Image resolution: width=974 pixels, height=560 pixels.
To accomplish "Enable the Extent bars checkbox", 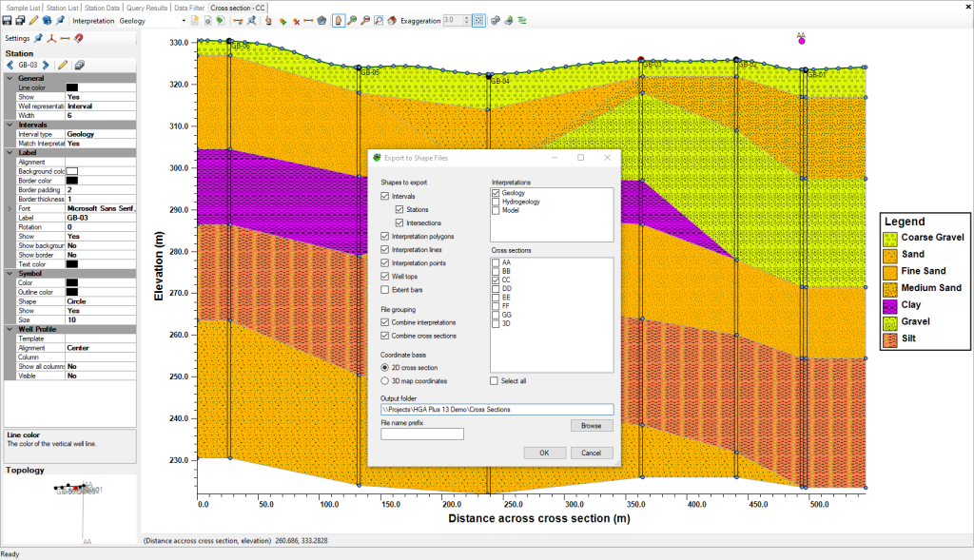I will 384,289.
